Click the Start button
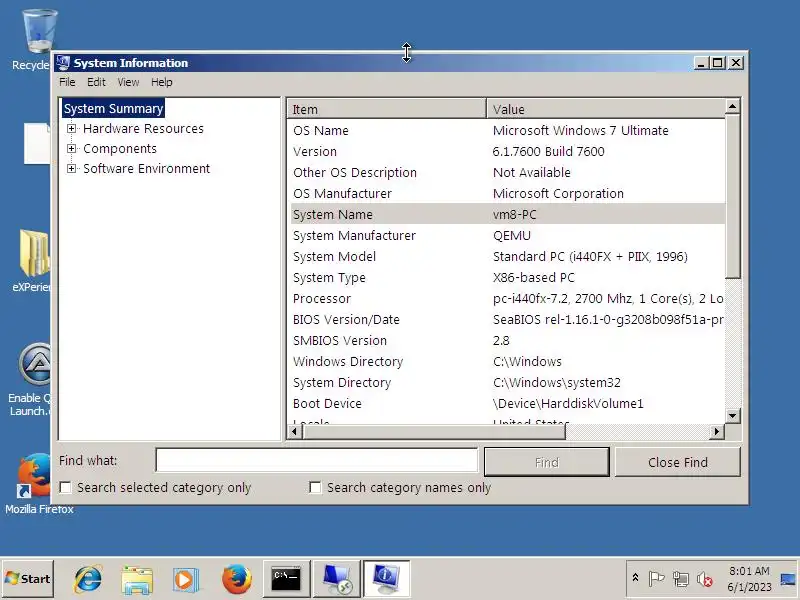Screen dimensions: 800x600 28,579
